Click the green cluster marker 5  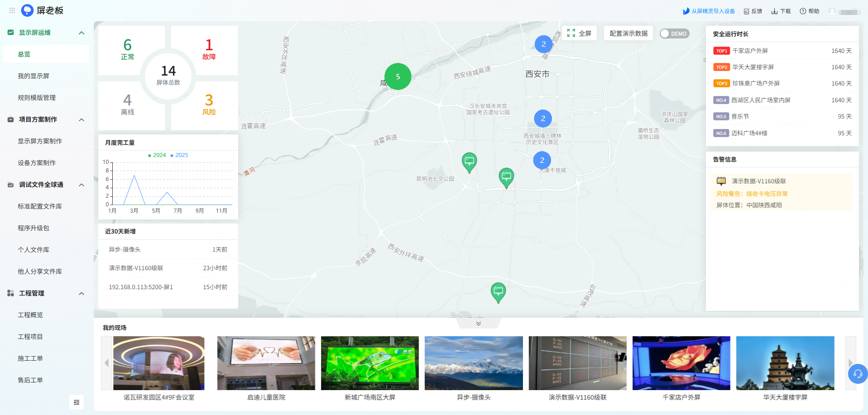tap(398, 76)
